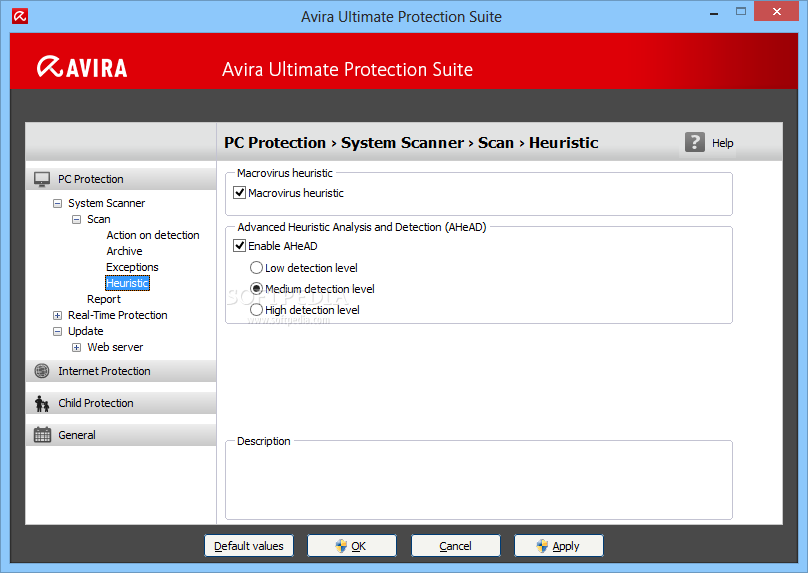
Task: Select the highlighted Heuristic tree item
Action: tap(127, 283)
